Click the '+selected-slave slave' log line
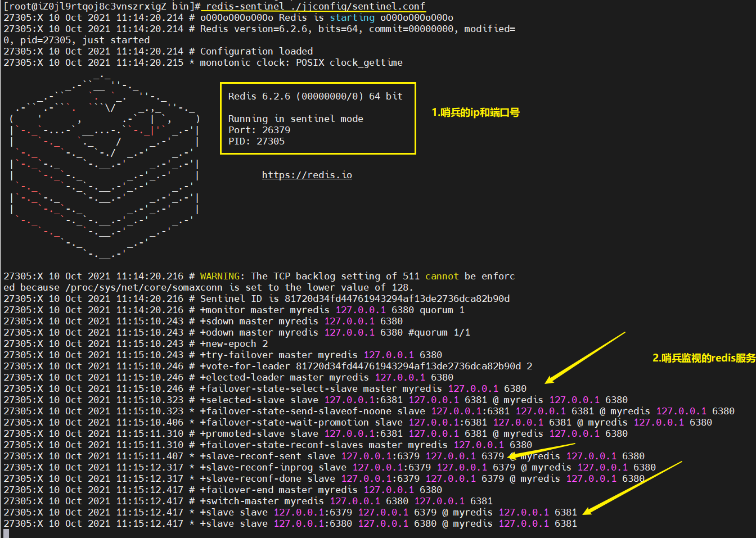Viewport: 756px width, 538px height. (x=316, y=400)
